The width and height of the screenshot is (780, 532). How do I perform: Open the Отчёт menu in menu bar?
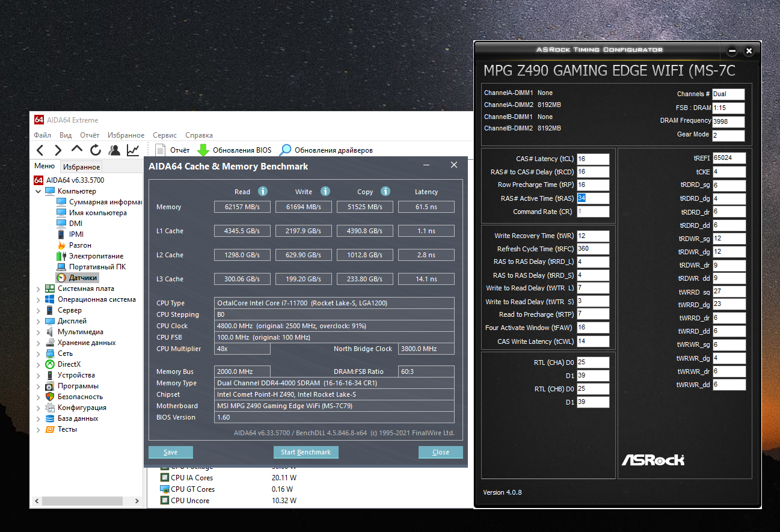(x=90, y=135)
